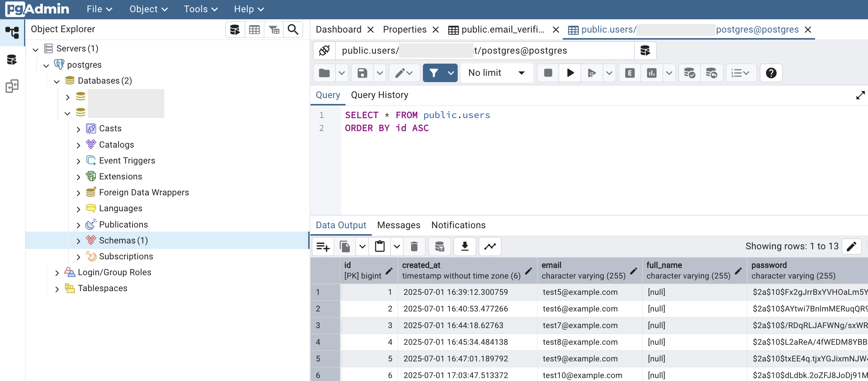
Task: Open Search Objects magnifier in Object Explorer
Action: [293, 30]
